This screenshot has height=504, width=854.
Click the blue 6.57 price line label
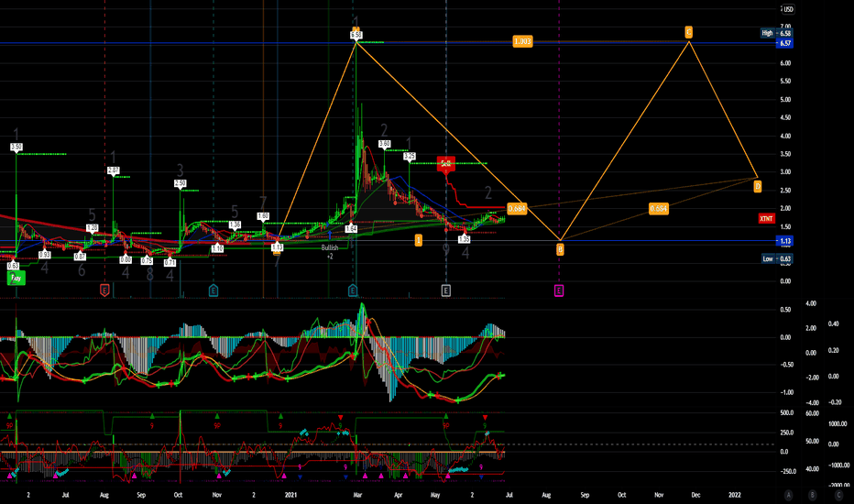(784, 44)
